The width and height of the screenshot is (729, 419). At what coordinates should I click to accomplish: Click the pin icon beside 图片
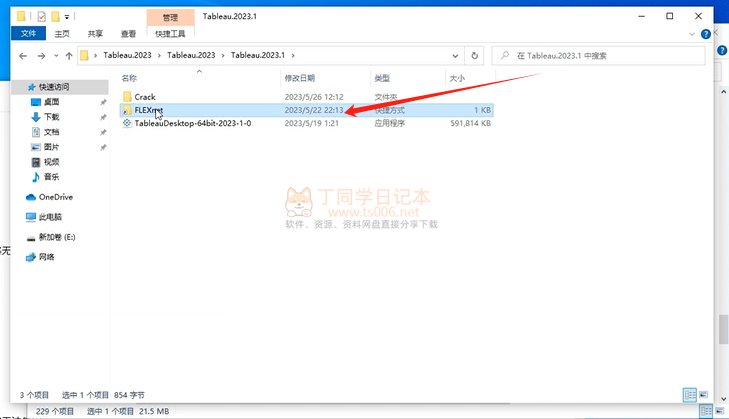pos(103,147)
